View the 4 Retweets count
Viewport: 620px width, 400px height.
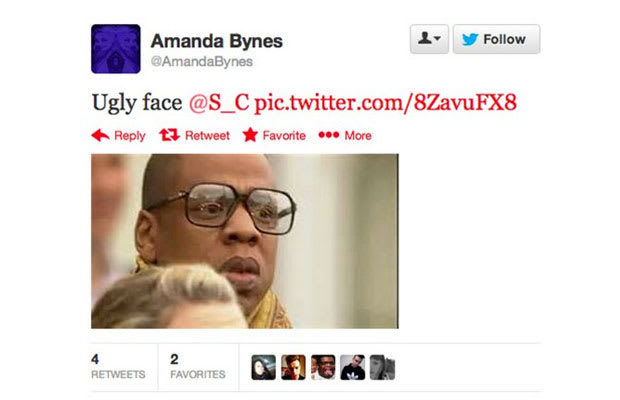point(118,366)
